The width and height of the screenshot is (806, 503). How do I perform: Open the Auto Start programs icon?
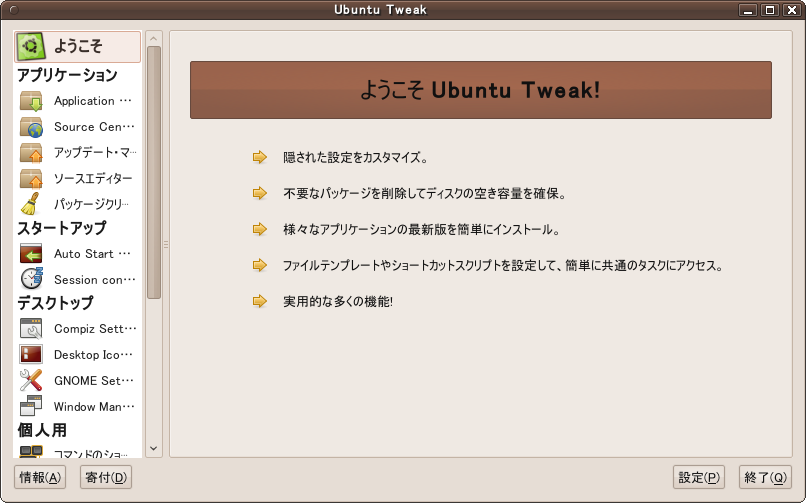[x=31, y=254]
